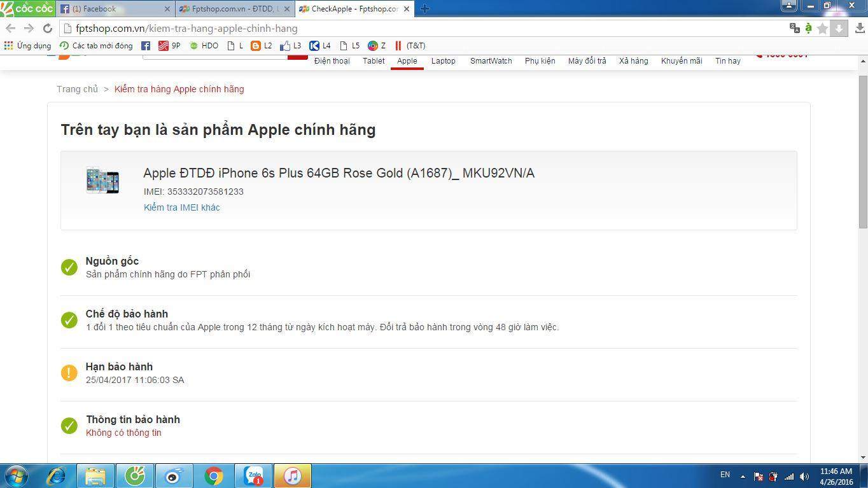Open a new browser tab
Screen dimensions: 868x488
point(424,9)
